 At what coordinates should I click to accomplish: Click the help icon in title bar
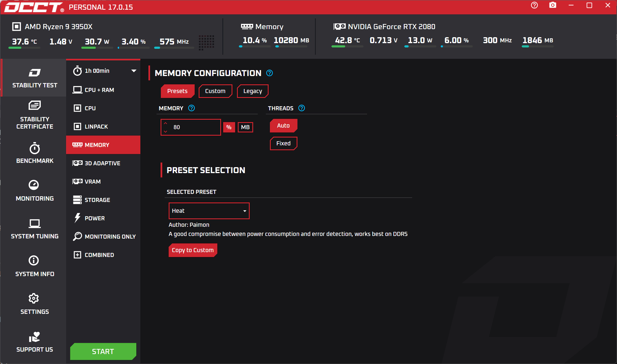534,5
